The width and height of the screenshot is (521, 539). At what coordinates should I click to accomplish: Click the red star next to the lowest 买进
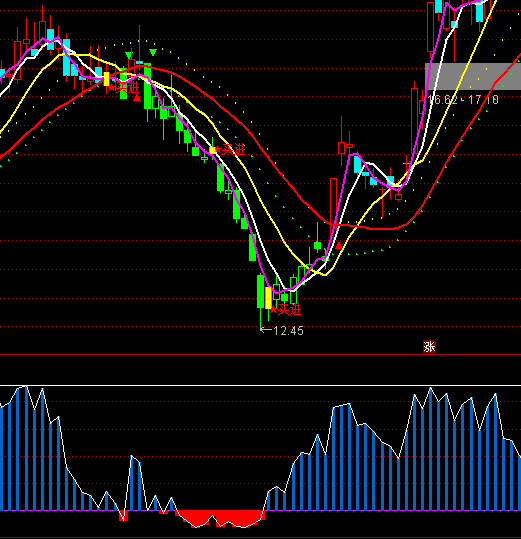coord(274,310)
